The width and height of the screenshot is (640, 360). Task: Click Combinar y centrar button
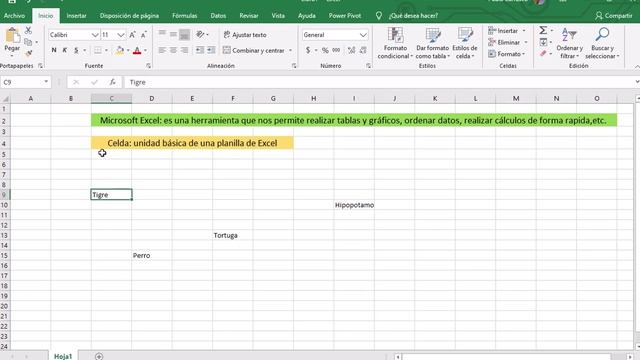tap(254, 51)
